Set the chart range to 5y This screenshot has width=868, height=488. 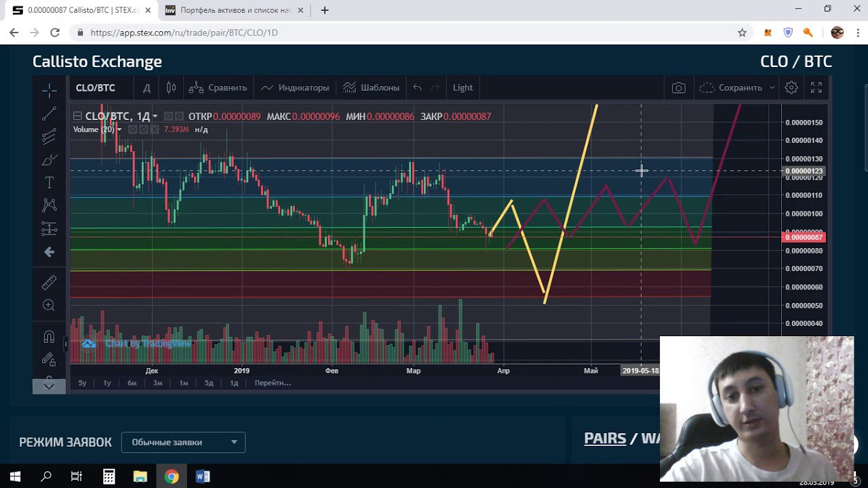click(x=82, y=383)
